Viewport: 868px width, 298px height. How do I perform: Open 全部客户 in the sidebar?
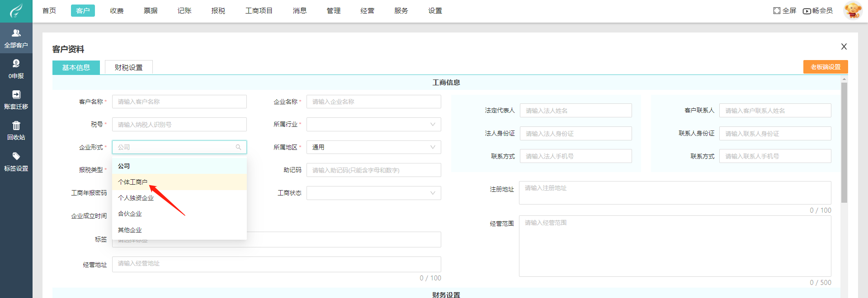16,38
